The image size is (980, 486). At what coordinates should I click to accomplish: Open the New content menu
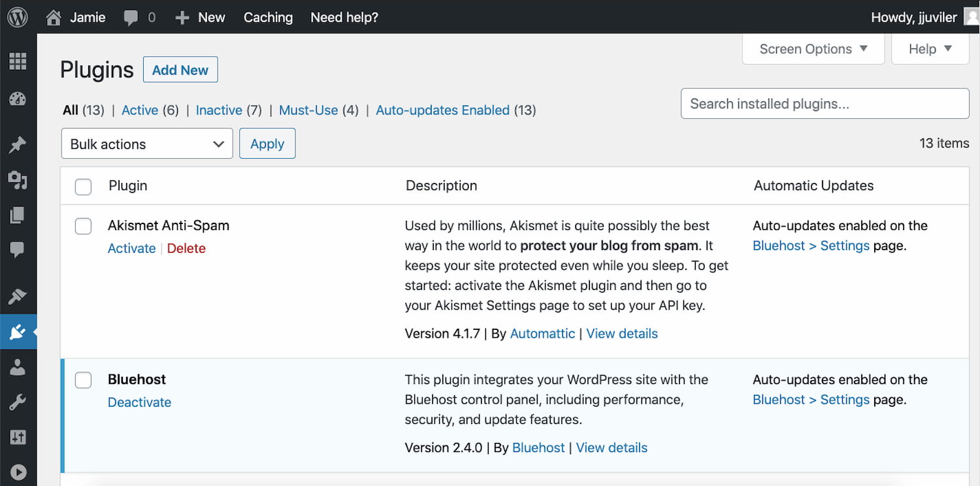pos(211,18)
